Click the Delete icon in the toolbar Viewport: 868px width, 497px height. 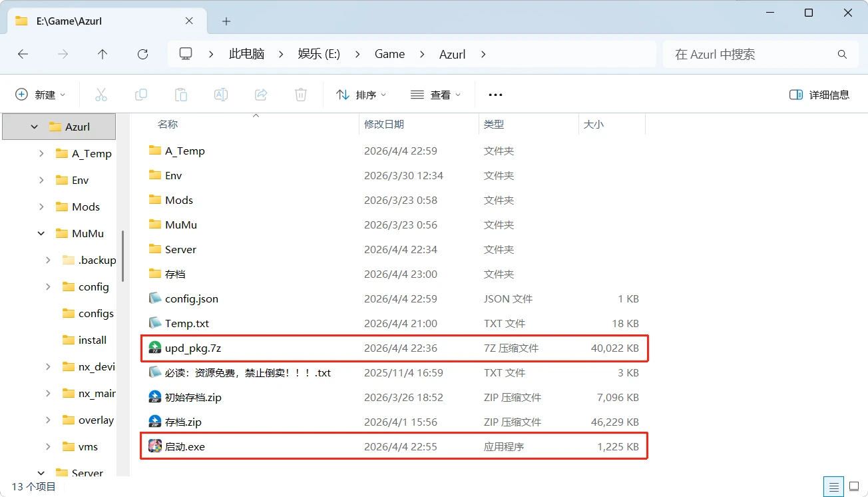pyautogui.click(x=300, y=95)
